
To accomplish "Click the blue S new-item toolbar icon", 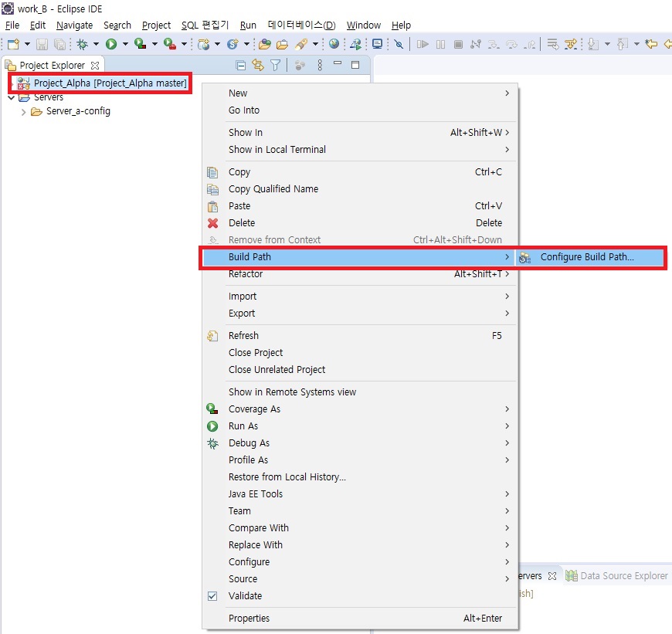I will (232, 44).
